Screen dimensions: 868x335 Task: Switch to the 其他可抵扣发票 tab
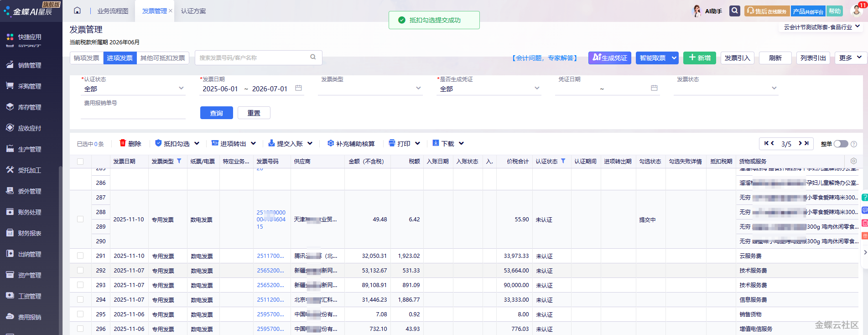[x=163, y=58]
